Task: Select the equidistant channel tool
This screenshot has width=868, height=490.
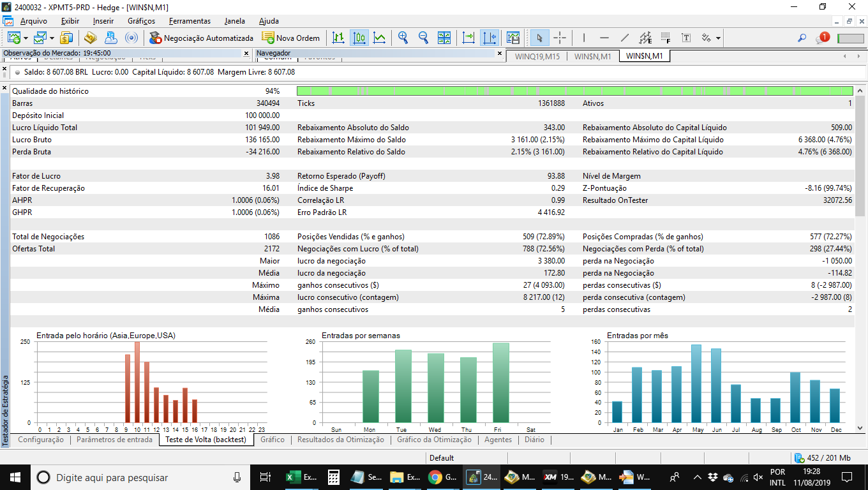Action: [645, 38]
